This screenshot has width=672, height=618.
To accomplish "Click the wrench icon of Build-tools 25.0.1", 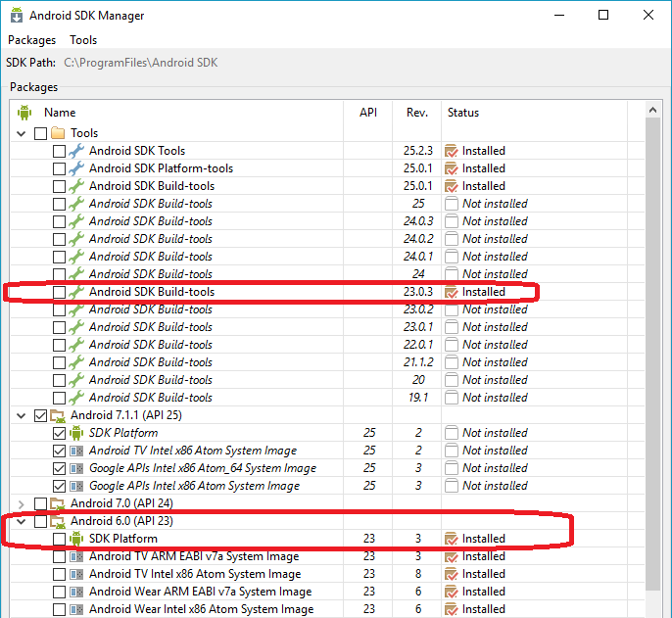I will pos(76,186).
